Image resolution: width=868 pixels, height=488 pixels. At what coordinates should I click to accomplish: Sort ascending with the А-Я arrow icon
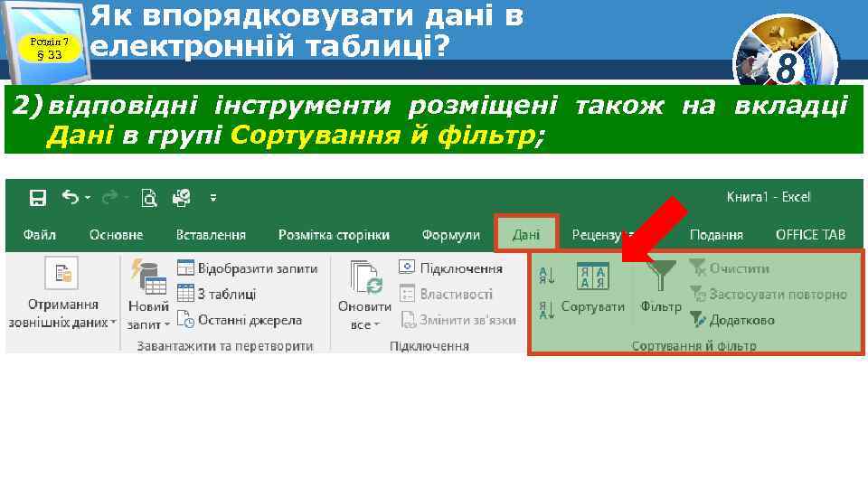coord(546,276)
